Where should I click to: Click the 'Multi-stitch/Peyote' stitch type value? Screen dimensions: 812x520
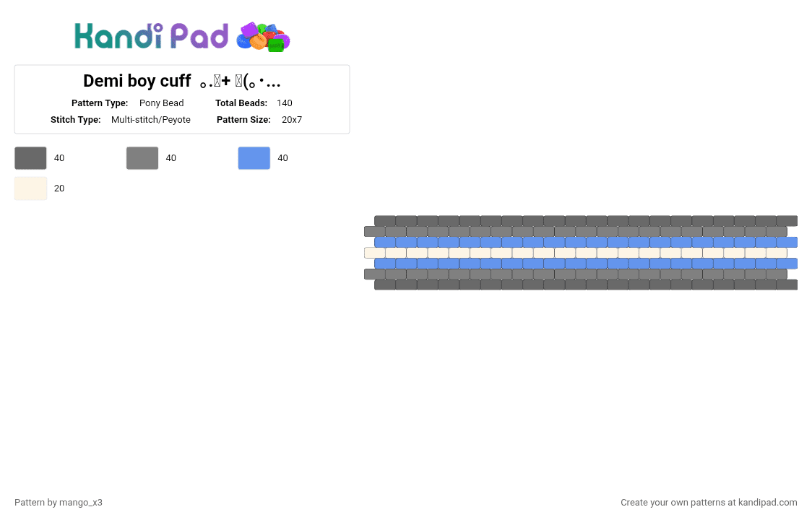coord(151,120)
